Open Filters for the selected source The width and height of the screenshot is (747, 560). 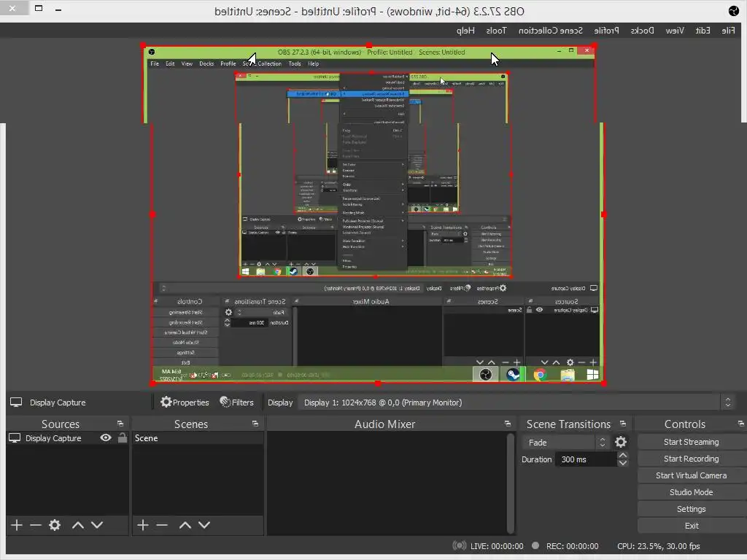click(x=237, y=402)
